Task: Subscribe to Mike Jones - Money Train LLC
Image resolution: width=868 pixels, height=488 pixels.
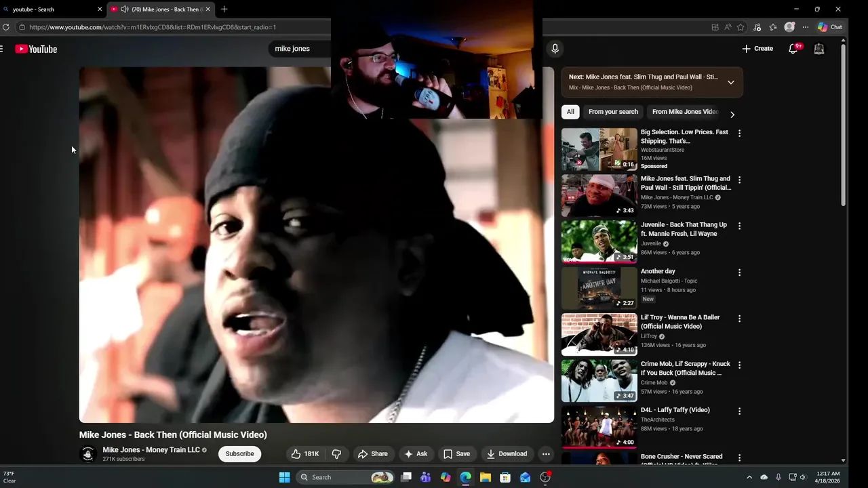Action: [239, 454]
